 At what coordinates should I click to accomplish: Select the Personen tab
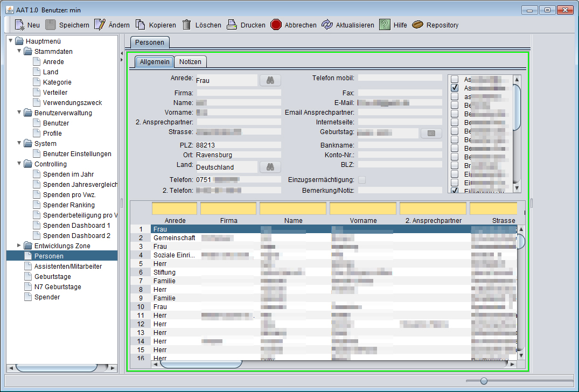click(x=149, y=41)
